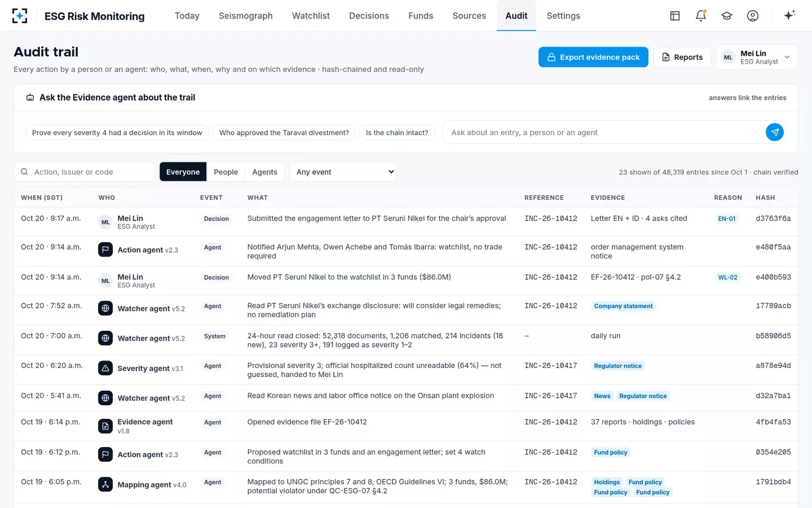Screen dimensions: 812x508
Task: Click the Action agent icon at 6:12 p.m.
Action: click(x=105, y=454)
